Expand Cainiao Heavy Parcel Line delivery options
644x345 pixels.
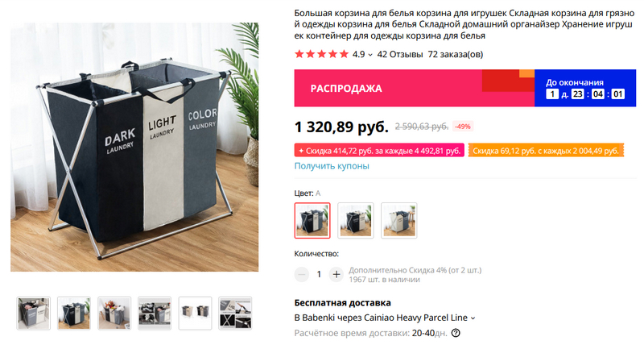(x=473, y=318)
